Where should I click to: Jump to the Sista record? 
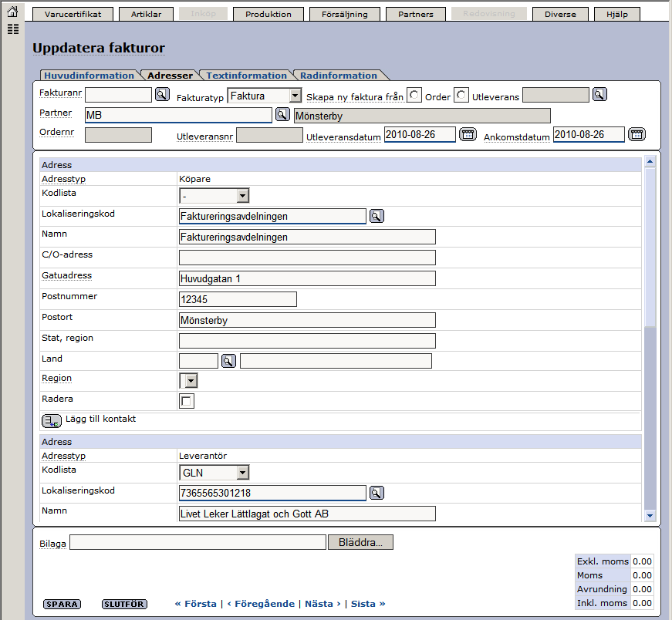coord(368,604)
